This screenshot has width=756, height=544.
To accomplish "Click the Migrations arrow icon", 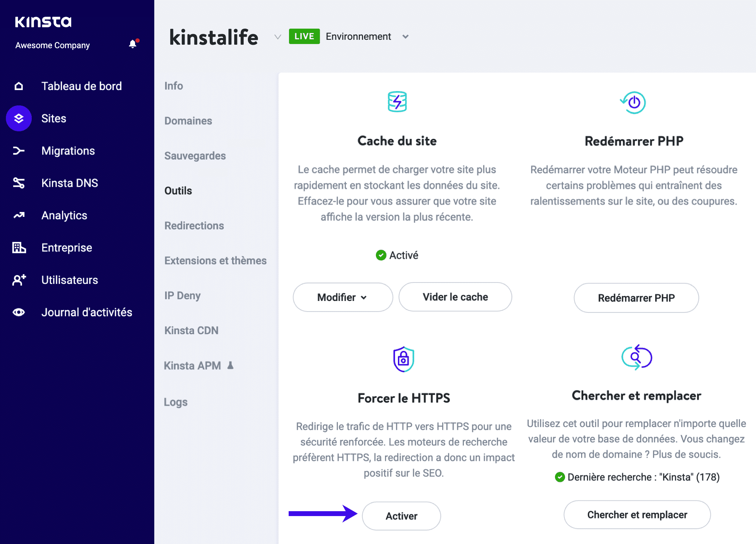I will [x=19, y=151].
